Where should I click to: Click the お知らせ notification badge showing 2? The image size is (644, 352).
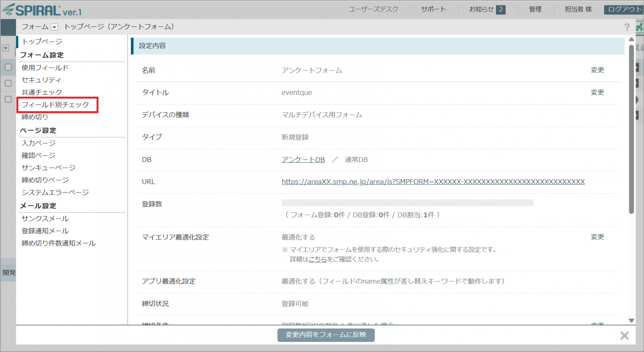(x=500, y=10)
